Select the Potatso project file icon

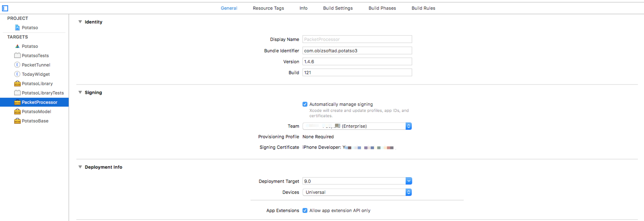coord(17,27)
